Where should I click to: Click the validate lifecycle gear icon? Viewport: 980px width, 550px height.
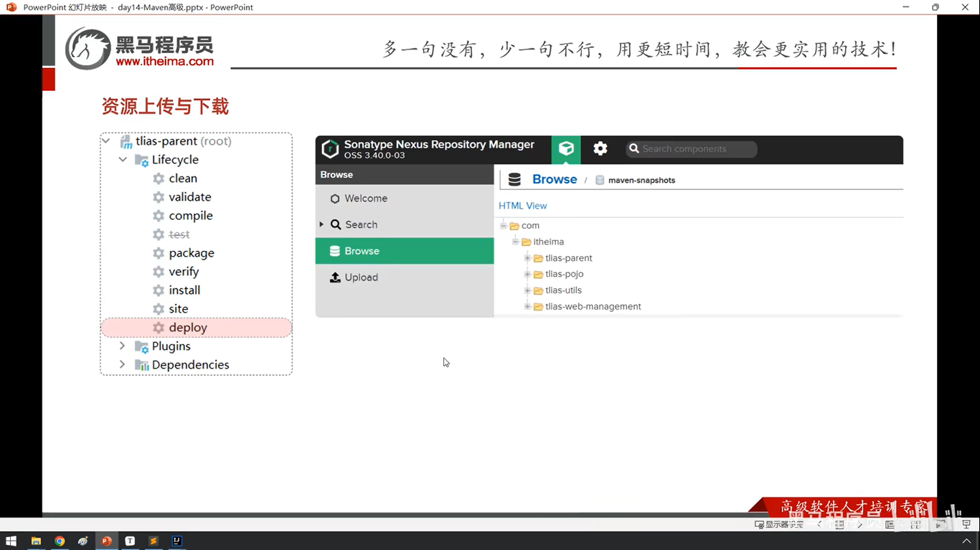point(159,197)
